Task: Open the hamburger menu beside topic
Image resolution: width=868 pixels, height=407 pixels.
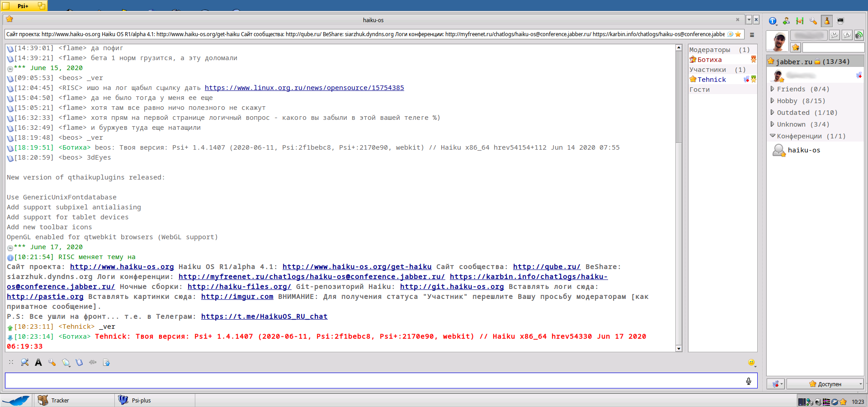Action: tap(752, 35)
